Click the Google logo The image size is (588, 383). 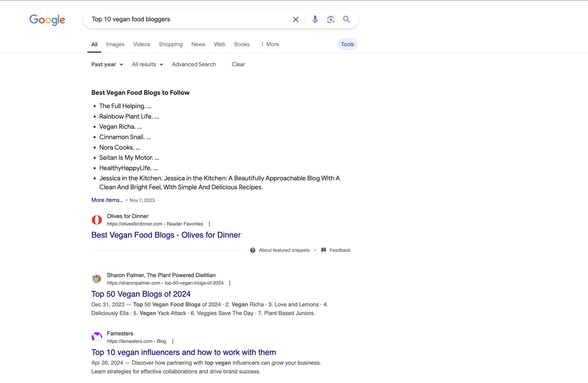click(x=47, y=20)
